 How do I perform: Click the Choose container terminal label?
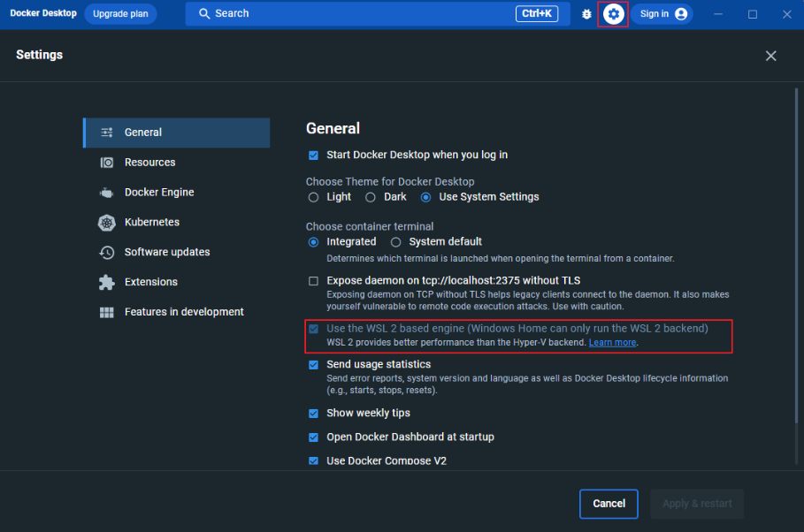(369, 226)
